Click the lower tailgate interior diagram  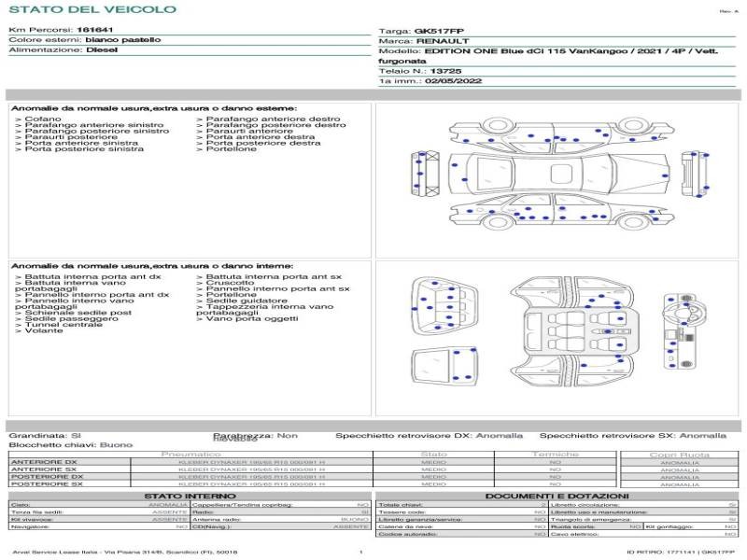(x=444, y=366)
